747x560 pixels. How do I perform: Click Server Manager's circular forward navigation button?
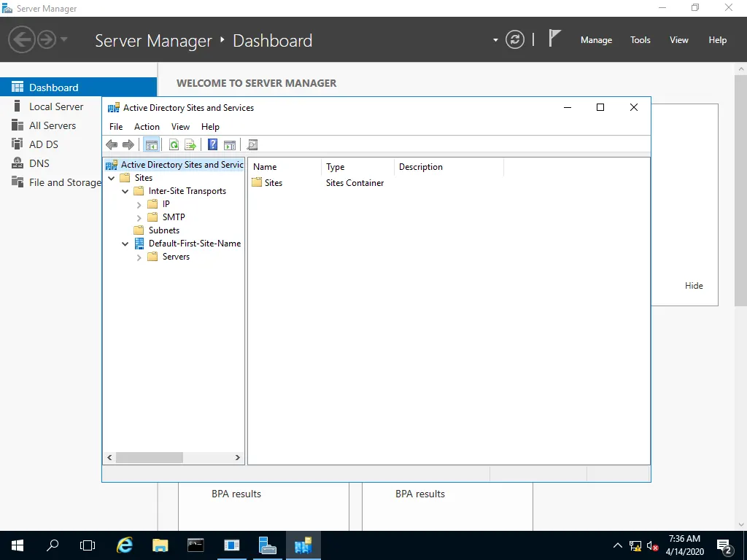[x=47, y=39]
